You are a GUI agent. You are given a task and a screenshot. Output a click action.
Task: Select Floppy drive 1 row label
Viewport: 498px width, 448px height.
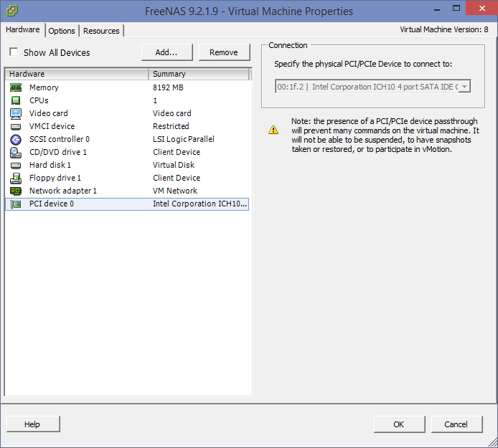[55, 178]
